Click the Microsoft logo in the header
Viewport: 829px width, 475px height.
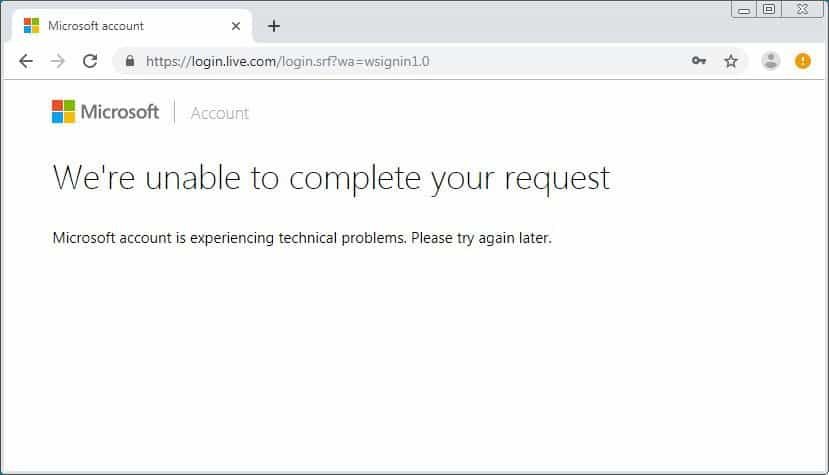(x=105, y=112)
